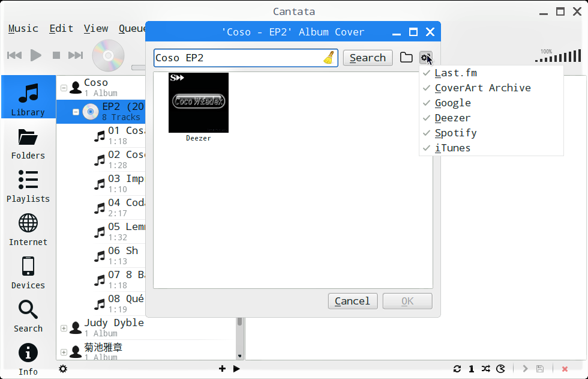Uncheck iTunes cover provider

click(x=491, y=148)
